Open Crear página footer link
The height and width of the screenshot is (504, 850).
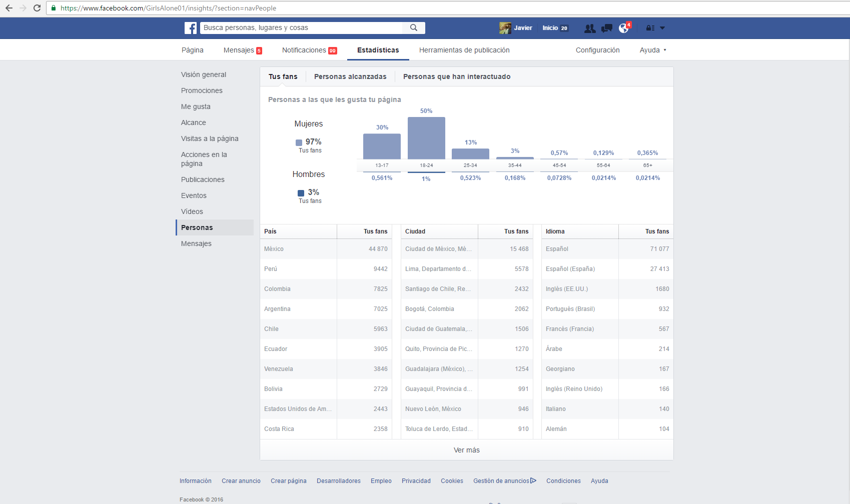289,481
